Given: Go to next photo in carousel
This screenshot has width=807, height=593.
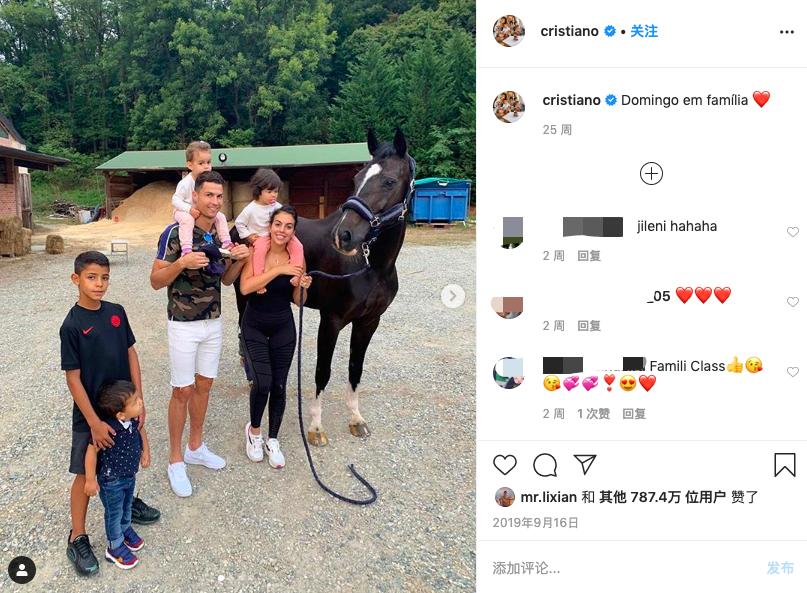Looking at the screenshot, I should 453,296.
